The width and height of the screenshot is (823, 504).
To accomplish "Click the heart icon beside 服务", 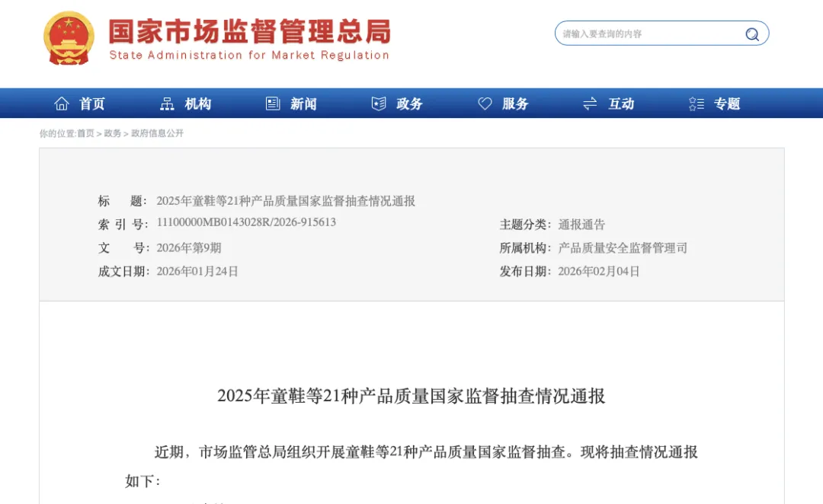I will (x=485, y=104).
